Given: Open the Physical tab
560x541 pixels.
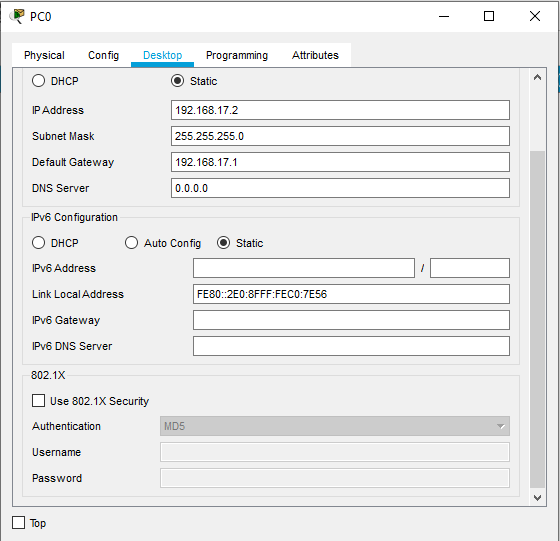Looking at the screenshot, I should pos(44,55).
